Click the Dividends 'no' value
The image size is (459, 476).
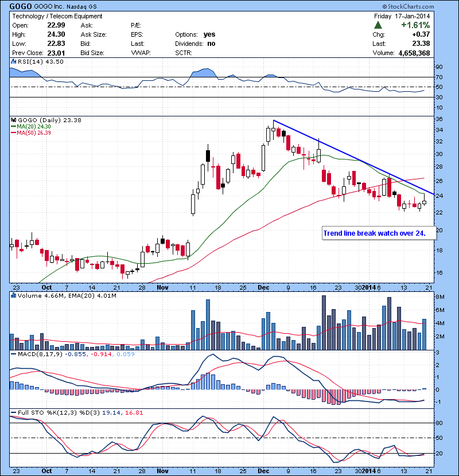(x=211, y=44)
